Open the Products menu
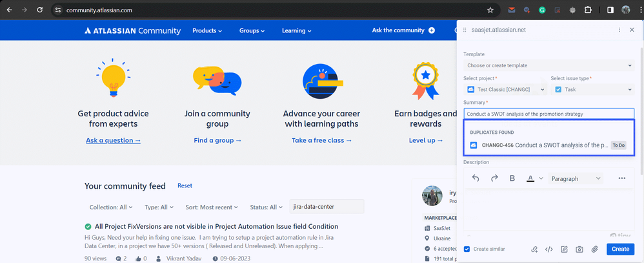 (207, 30)
